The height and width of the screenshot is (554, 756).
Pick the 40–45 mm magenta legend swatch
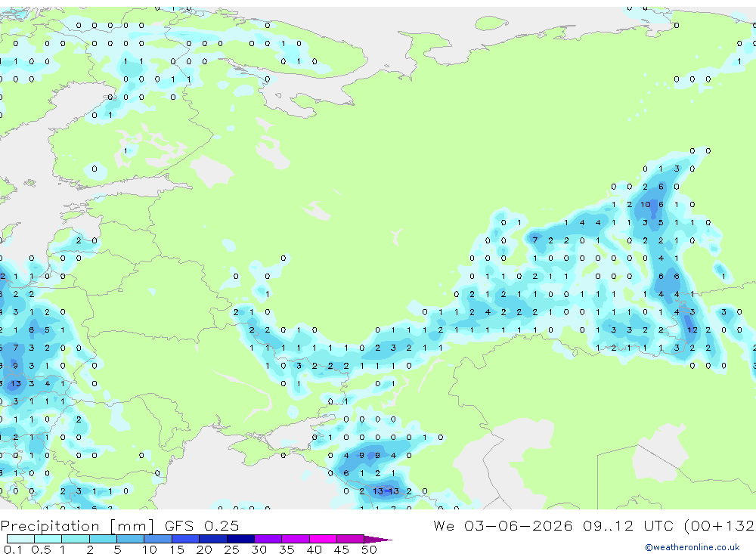click(323, 539)
